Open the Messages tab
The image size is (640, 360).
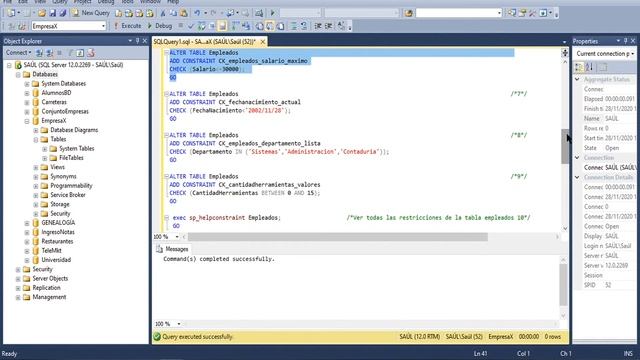pyautogui.click(x=173, y=249)
